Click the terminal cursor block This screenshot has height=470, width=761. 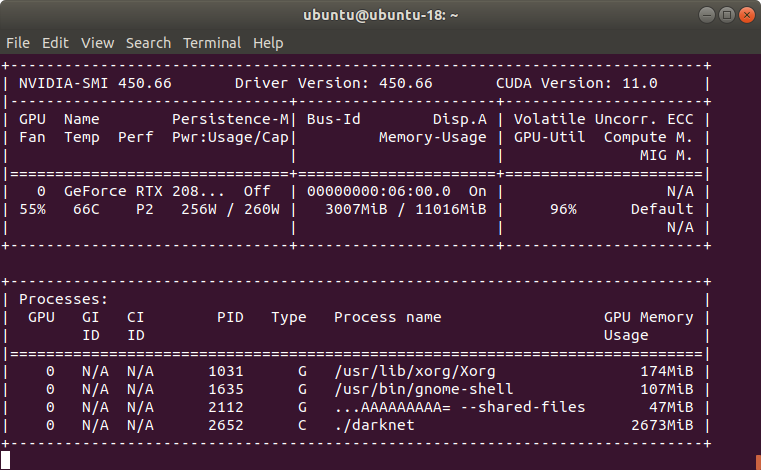point(5,460)
